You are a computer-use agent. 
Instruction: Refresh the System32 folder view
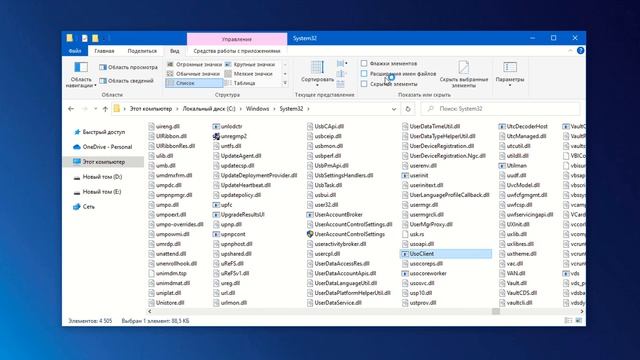point(408,109)
